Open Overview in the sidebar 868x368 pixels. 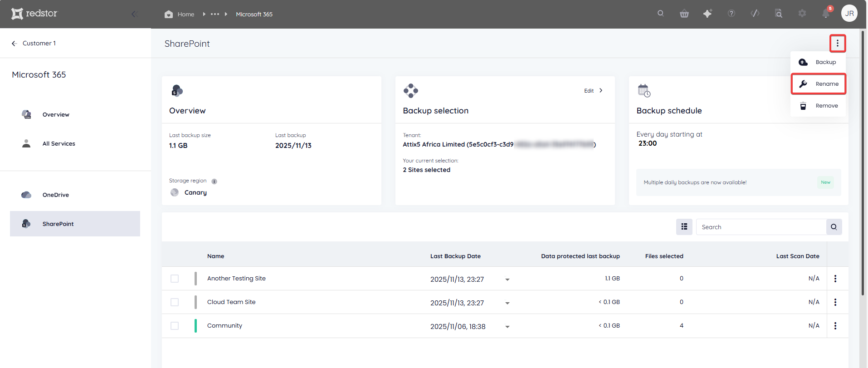click(75, 114)
